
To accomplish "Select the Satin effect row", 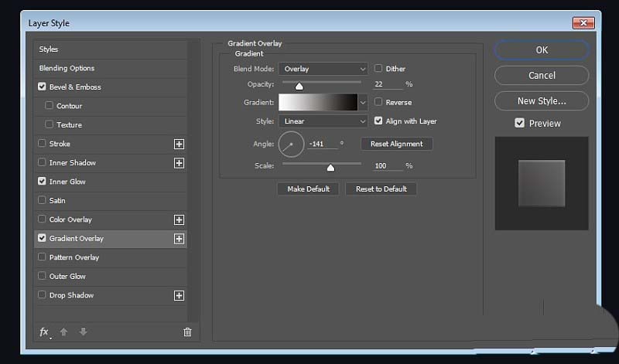I will click(x=110, y=200).
